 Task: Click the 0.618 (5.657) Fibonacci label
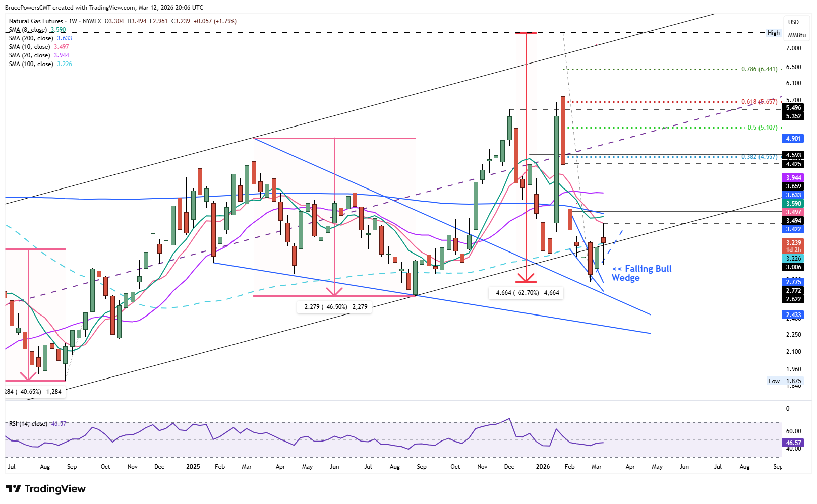pos(759,102)
